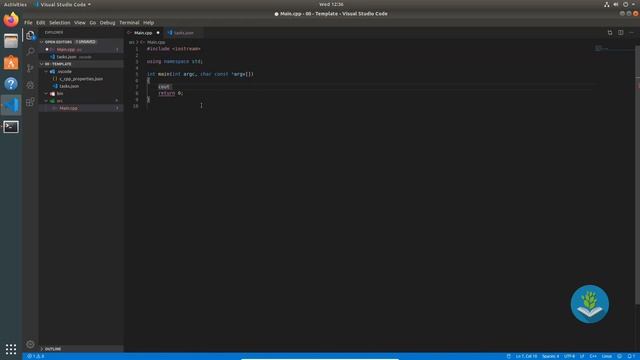Open the network icon in top bar
This screenshot has width=640, height=360.
(607, 4)
